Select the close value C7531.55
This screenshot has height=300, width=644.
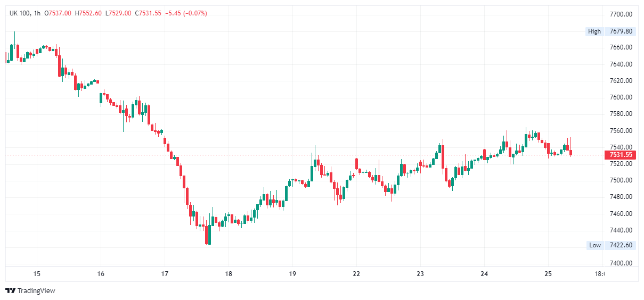tap(148, 13)
